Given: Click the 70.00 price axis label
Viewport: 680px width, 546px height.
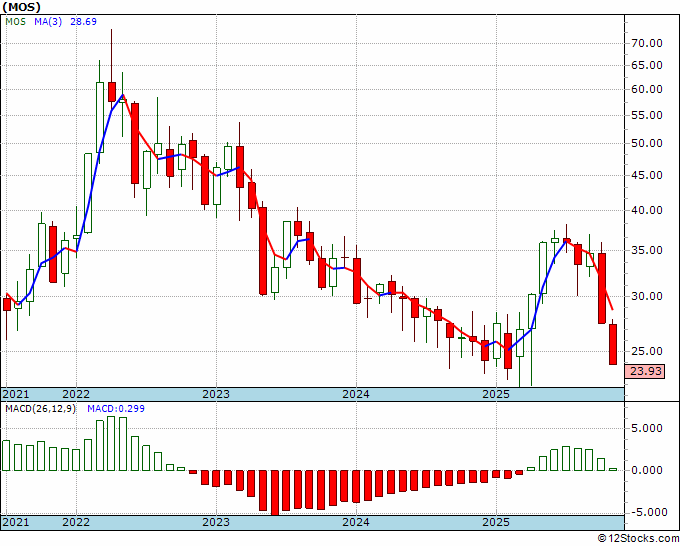Looking at the screenshot, I should pos(647,43).
